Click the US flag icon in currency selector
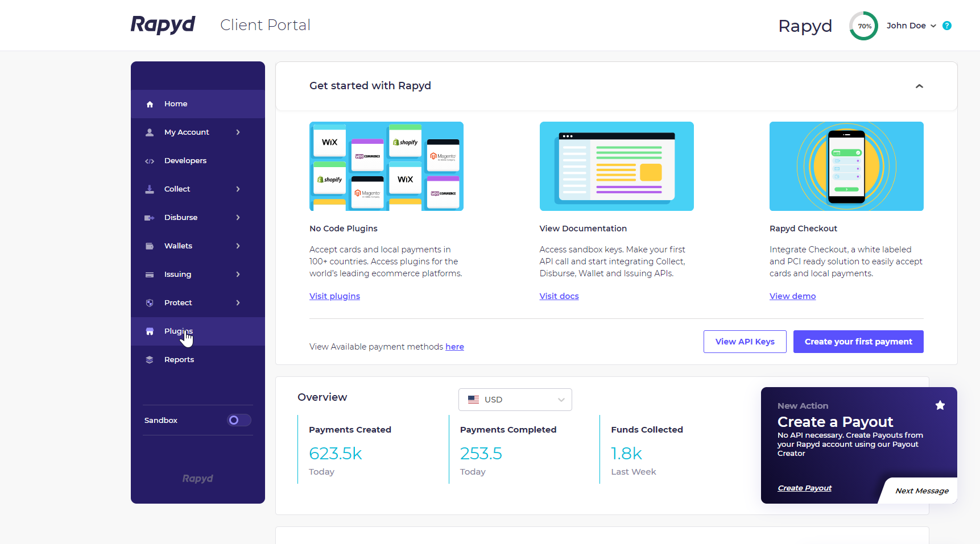The width and height of the screenshot is (980, 544). click(x=473, y=400)
